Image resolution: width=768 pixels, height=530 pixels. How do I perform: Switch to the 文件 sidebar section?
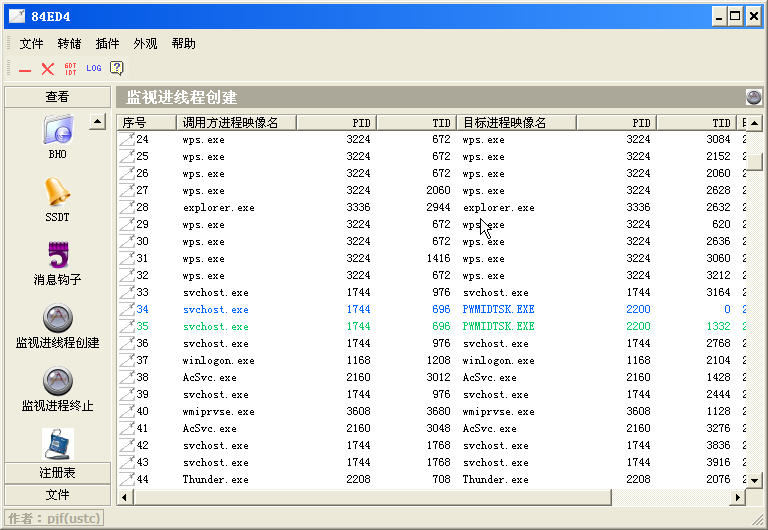pos(57,495)
